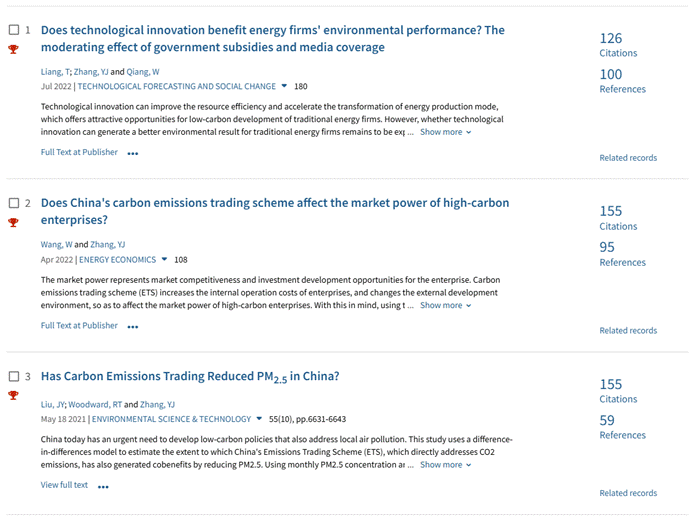Open author Liang, T profile link
Image resolution: width=693 pixels, height=520 pixels.
(x=55, y=72)
